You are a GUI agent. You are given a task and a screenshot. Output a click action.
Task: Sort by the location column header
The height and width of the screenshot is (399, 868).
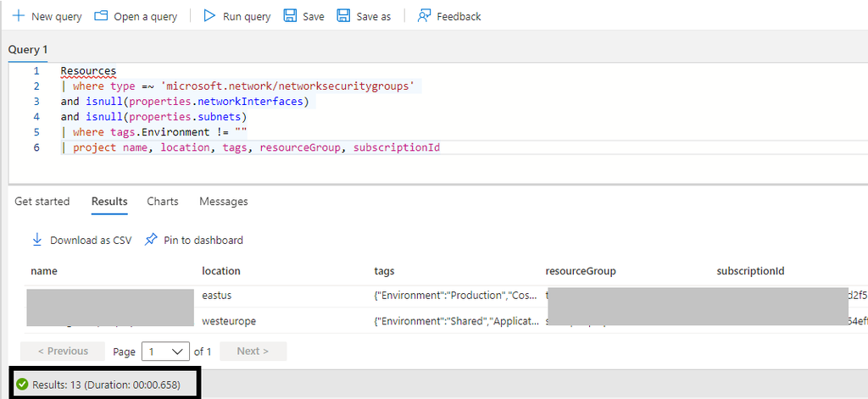click(x=221, y=271)
